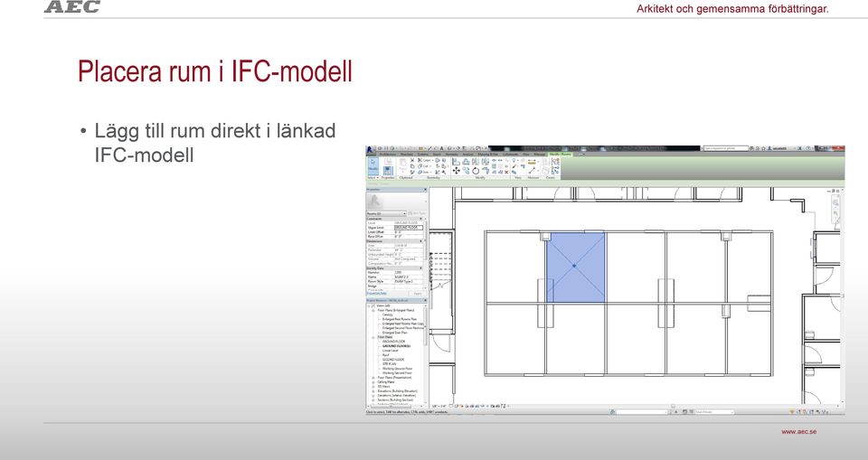
Task: Close the Project Browser panel
Action: (x=426, y=301)
